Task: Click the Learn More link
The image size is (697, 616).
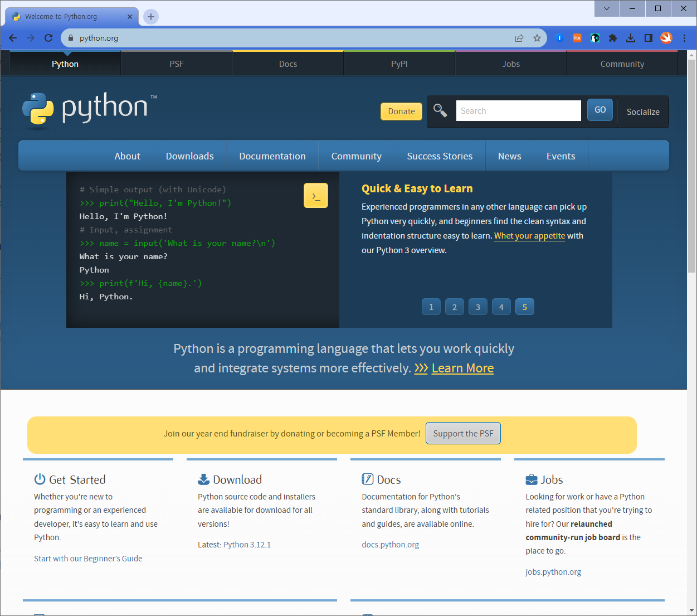Action: [x=462, y=368]
